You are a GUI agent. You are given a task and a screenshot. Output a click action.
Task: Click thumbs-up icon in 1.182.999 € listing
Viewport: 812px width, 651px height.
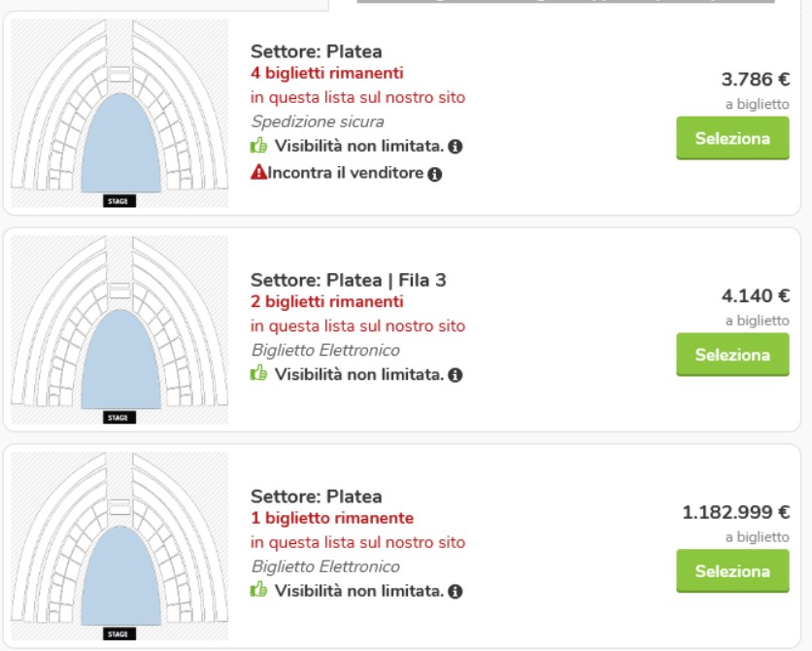coord(258,590)
